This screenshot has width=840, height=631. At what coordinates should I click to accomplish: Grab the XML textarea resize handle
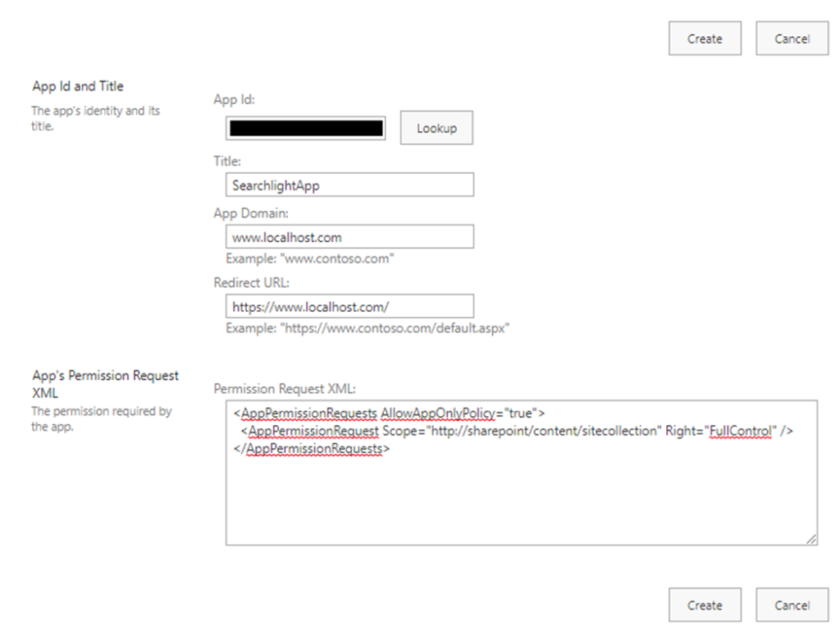tap(810, 538)
